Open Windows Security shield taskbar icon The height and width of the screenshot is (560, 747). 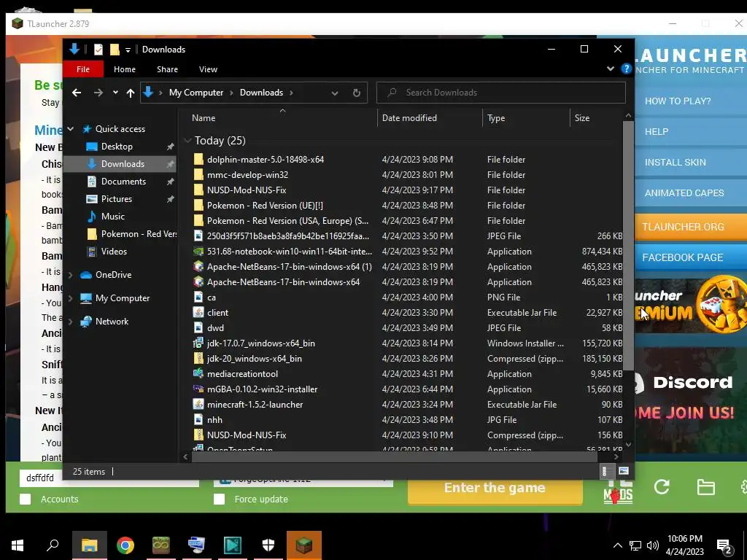(268, 545)
